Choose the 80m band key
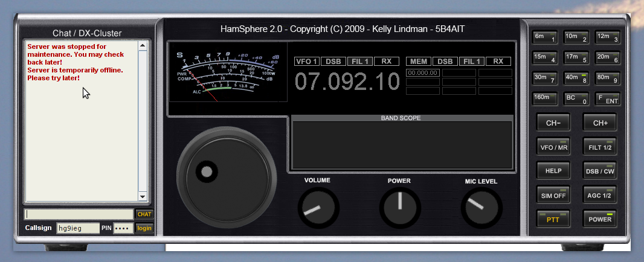644x262 pixels. coord(607,78)
